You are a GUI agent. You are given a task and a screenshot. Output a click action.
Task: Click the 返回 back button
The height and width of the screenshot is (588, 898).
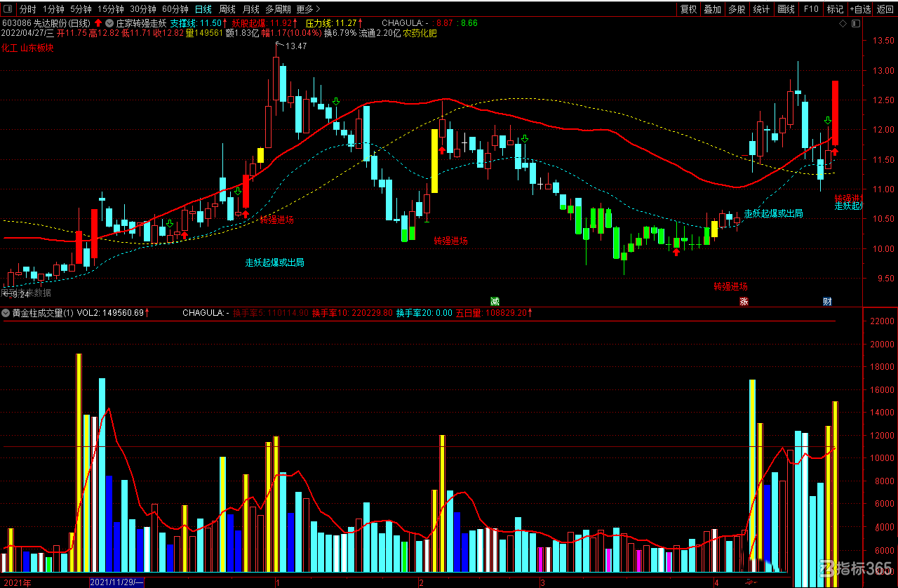tap(885, 9)
